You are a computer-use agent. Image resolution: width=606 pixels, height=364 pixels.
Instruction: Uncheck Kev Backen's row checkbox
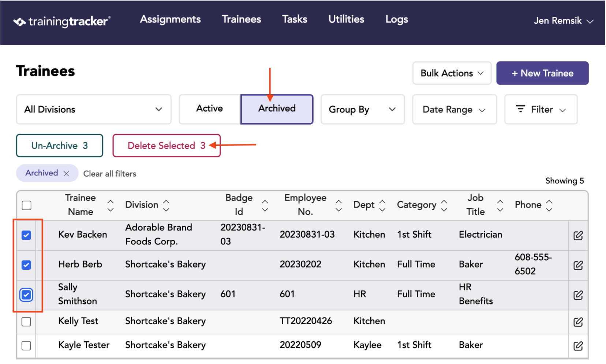pos(26,235)
